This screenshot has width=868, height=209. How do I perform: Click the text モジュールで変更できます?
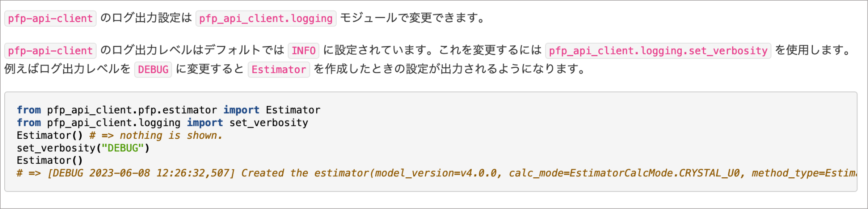(x=413, y=18)
